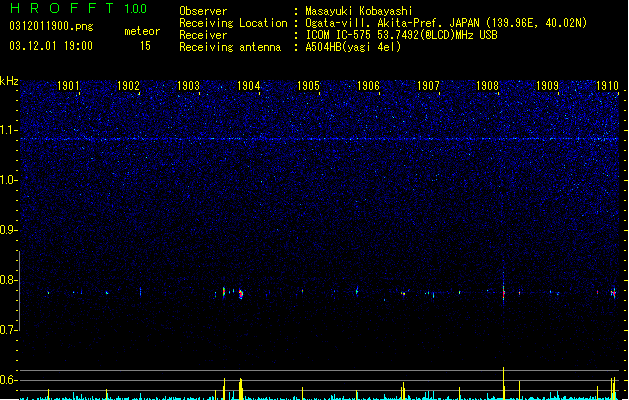
Task: Click the bright echo at 1904
Action: (x=241, y=294)
